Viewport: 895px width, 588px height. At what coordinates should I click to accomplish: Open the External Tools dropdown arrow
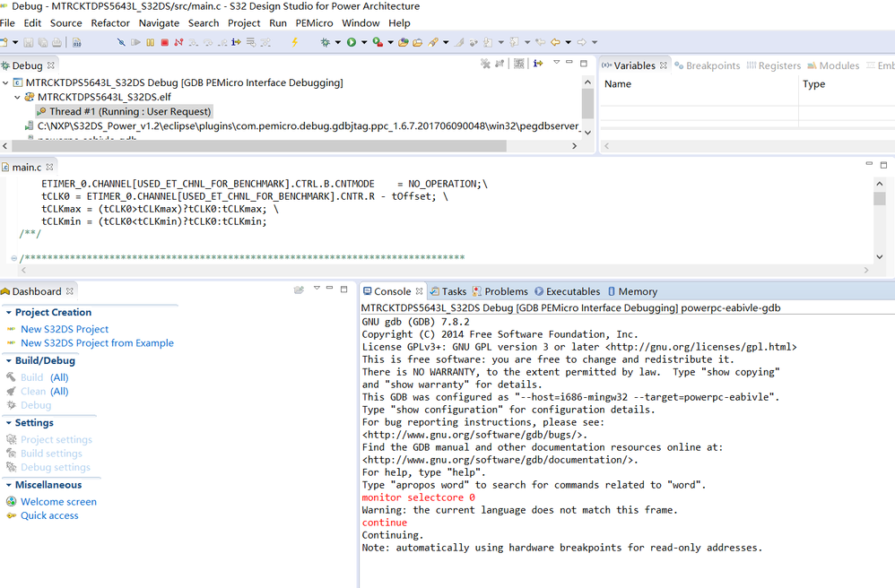point(390,42)
